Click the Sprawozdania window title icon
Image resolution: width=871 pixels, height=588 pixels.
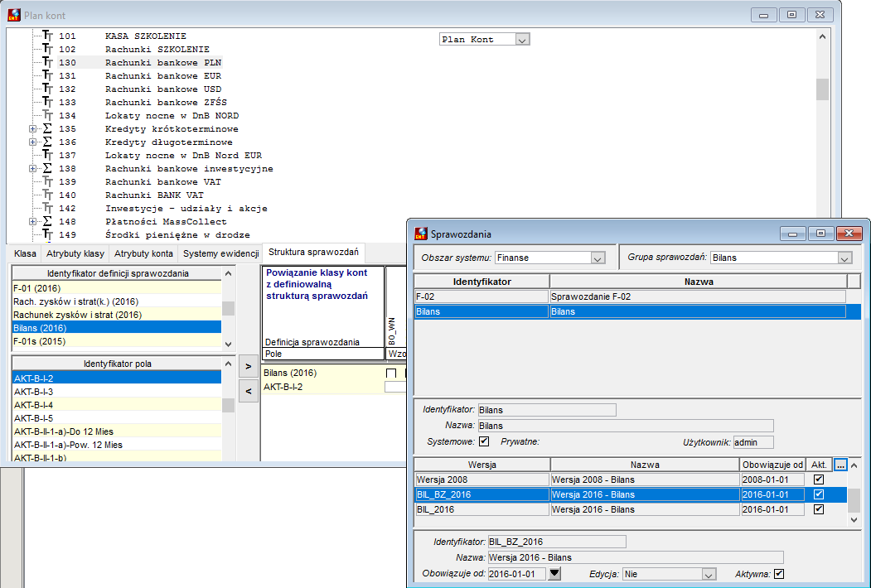pyautogui.click(x=421, y=234)
